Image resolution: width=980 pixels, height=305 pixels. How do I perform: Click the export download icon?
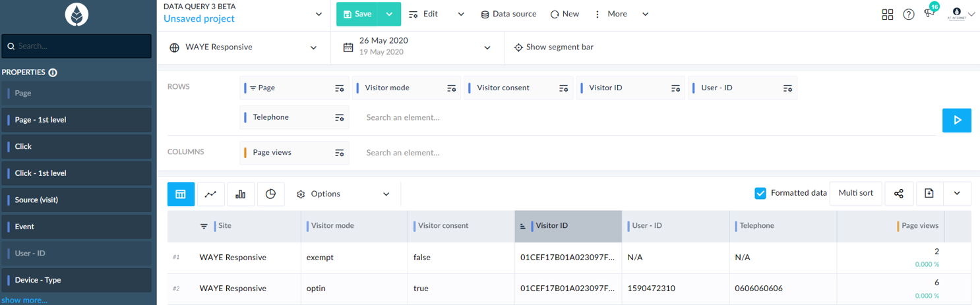click(929, 194)
